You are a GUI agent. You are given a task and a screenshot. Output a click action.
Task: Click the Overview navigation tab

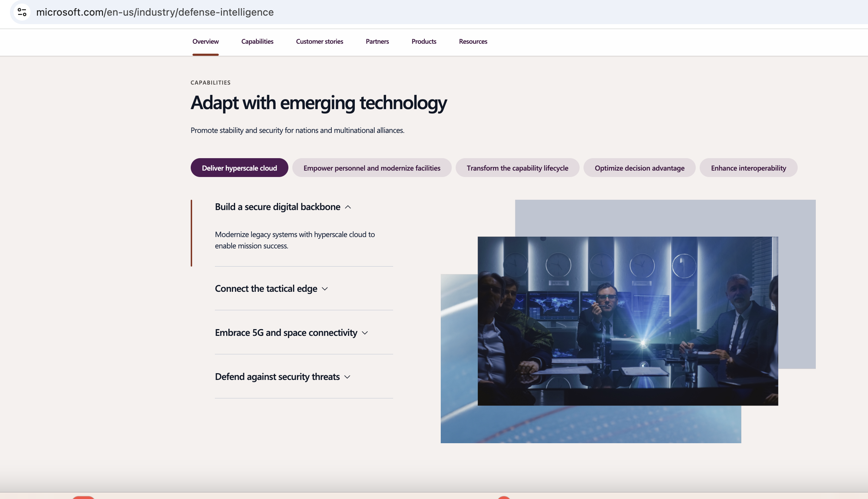[x=206, y=41]
